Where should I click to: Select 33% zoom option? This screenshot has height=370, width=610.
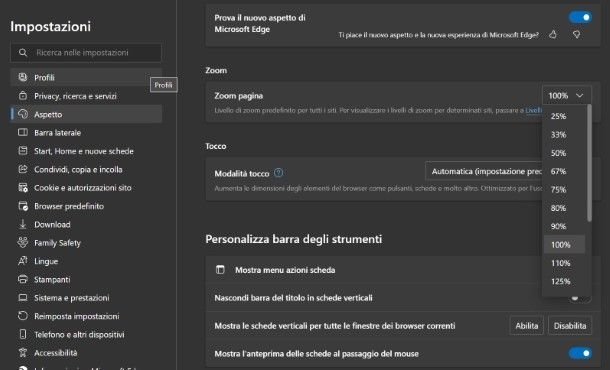pyautogui.click(x=564, y=135)
